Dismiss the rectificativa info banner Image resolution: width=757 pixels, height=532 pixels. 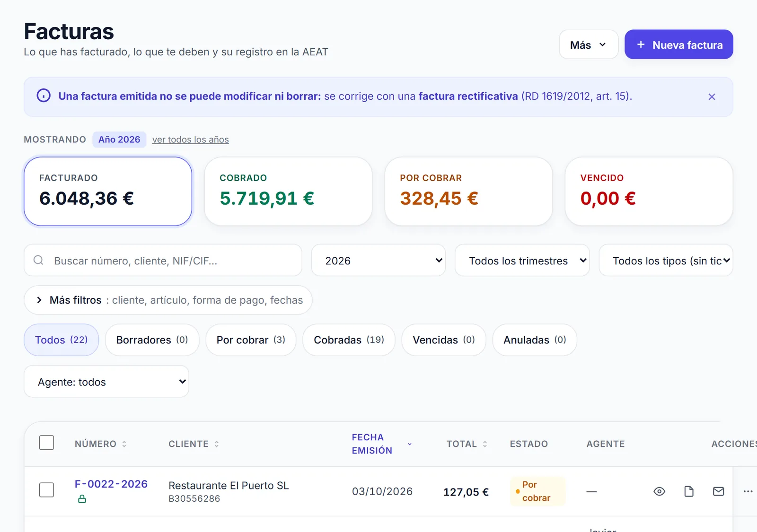(712, 97)
